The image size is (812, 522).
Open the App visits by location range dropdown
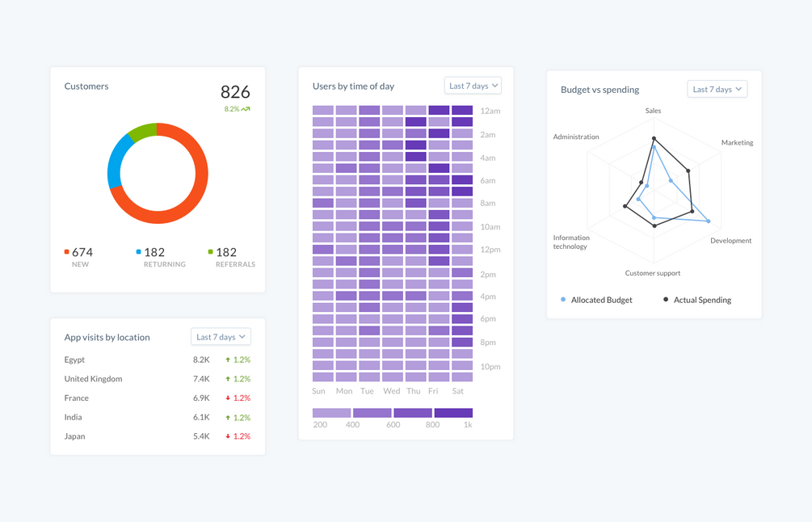pos(221,337)
